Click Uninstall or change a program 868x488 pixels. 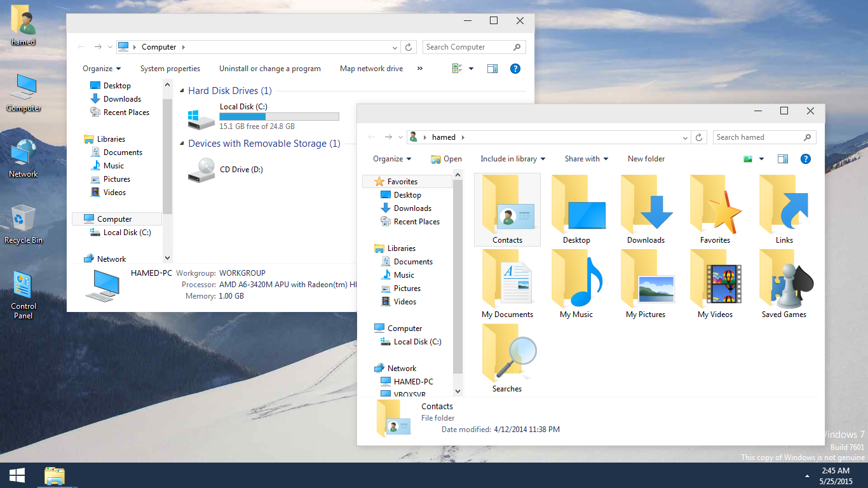270,69
